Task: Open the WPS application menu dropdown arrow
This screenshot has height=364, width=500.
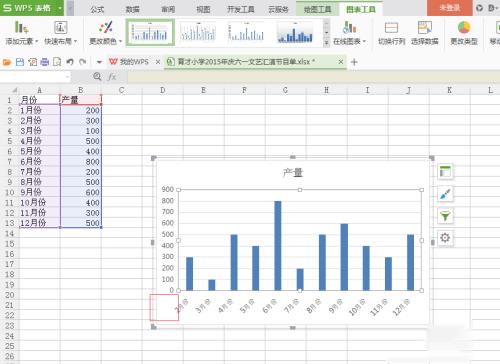Action: click(x=60, y=8)
